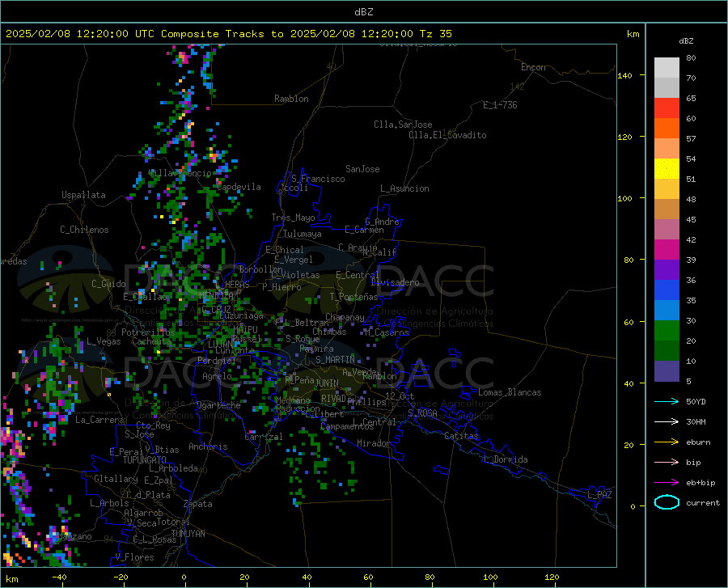Click the L_Dormida label
The width and height of the screenshot is (728, 588).
pos(505,459)
